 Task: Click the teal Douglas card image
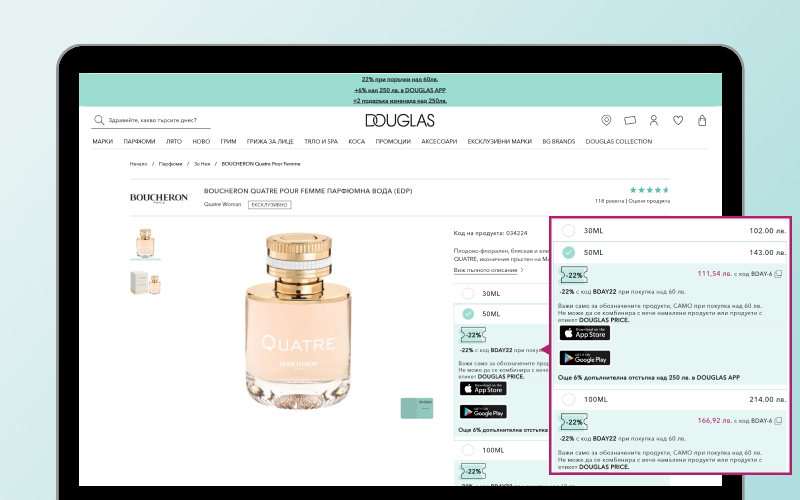pos(417,408)
